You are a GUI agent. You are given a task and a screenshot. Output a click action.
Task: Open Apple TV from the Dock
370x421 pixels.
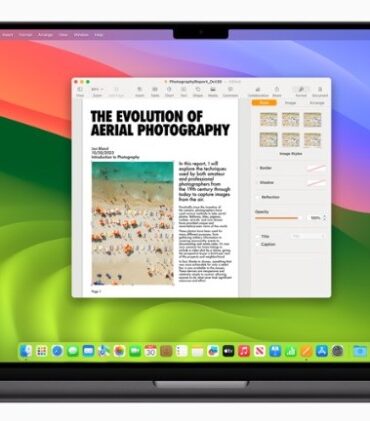click(228, 351)
